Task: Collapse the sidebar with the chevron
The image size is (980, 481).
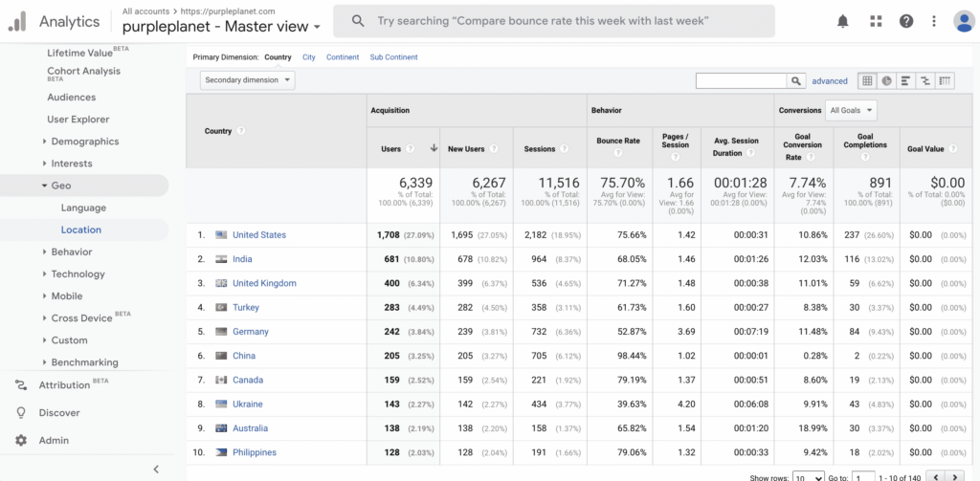Action: (x=156, y=470)
